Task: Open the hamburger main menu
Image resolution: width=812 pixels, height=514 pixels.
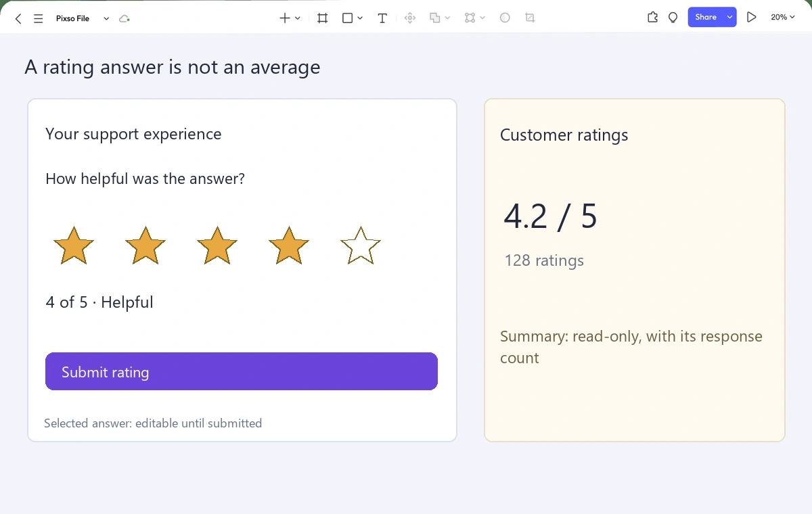Action: click(x=39, y=18)
